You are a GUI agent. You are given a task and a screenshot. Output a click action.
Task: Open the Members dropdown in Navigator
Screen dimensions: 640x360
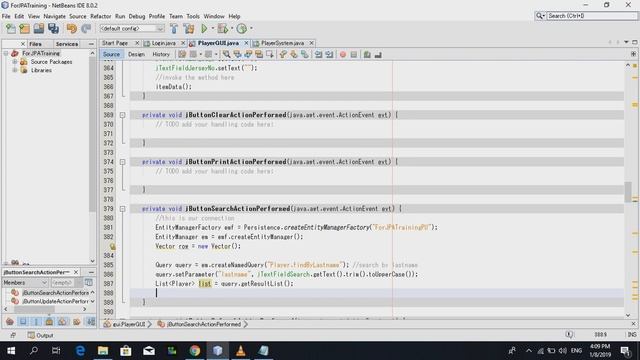click(x=25, y=282)
